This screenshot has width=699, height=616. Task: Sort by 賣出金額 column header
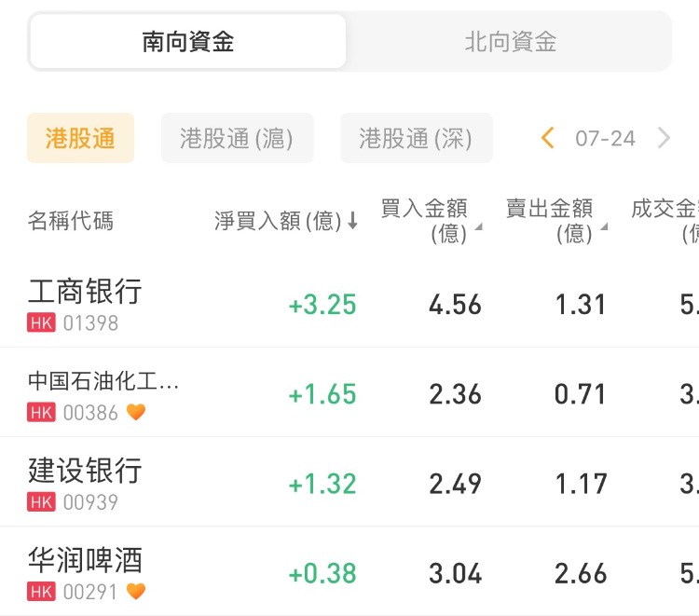[550, 221]
